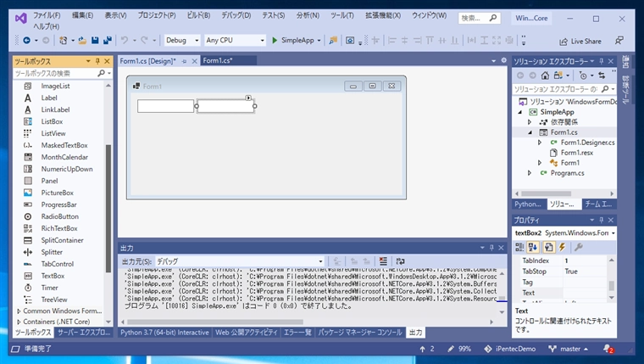
Task: Click the feedback icon next to Live Share
Action: click(619, 41)
